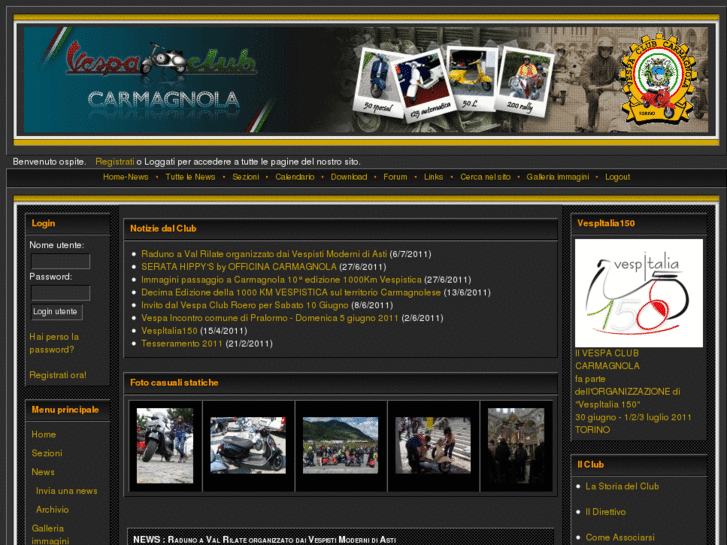The height and width of the screenshot is (545, 727).
Task: Click 'Hai perso la password?' link
Action: tap(54, 343)
